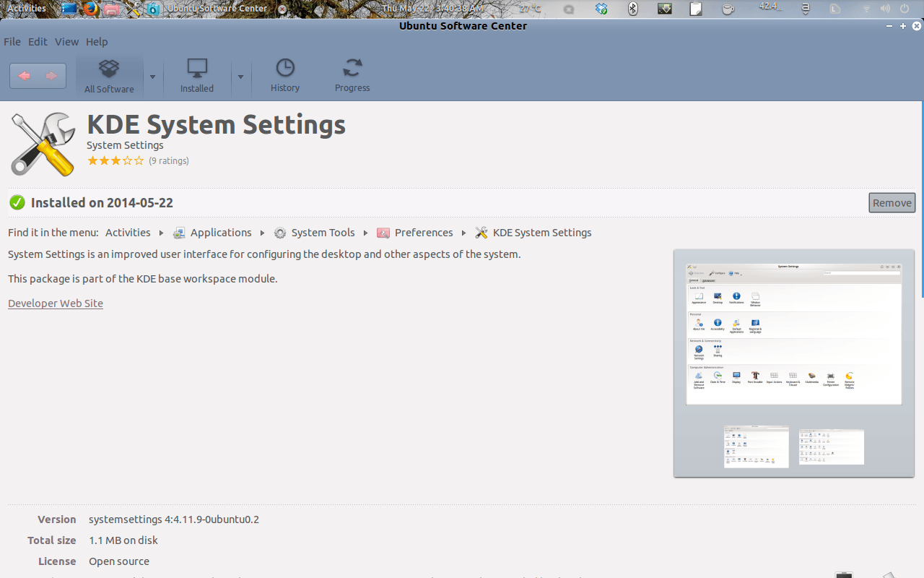Viewport: 924px width, 578px height.
Task: Click the star rating for KDE System Settings
Action: (115, 161)
